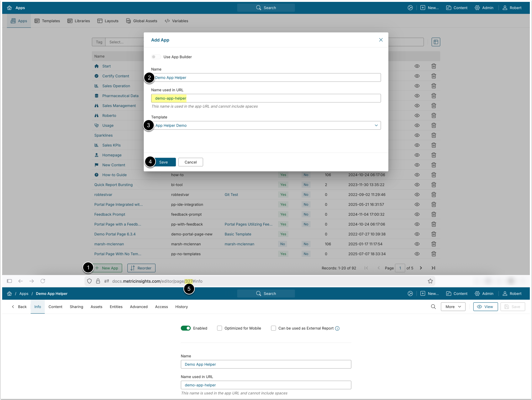Click the search magnifier icon beside More
Viewport: 532px width, 400px height.
(433, 306)
